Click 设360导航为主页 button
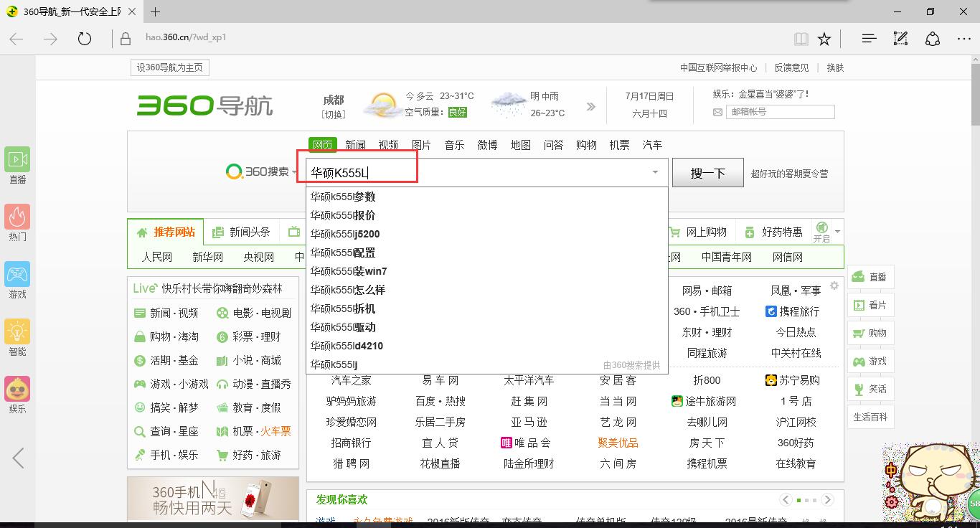The width and height of the screenshot is (980, 528). 170,67
